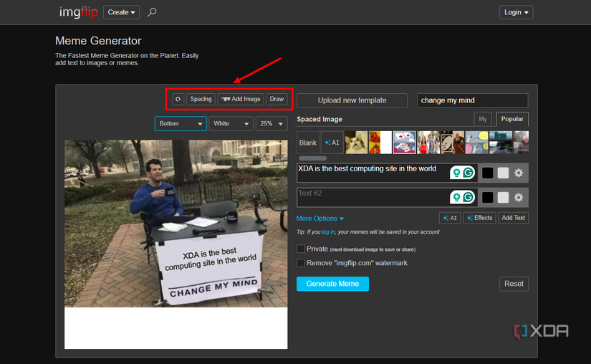Open the Spacing tool
This screenshot has height=364, width=591.
[201, 99]
